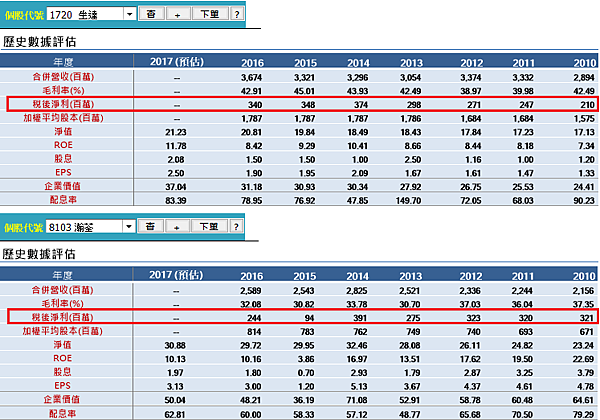Click the gross margin value 45.01
This screenshot has width=600, height=420.
(x=305, y=91)
